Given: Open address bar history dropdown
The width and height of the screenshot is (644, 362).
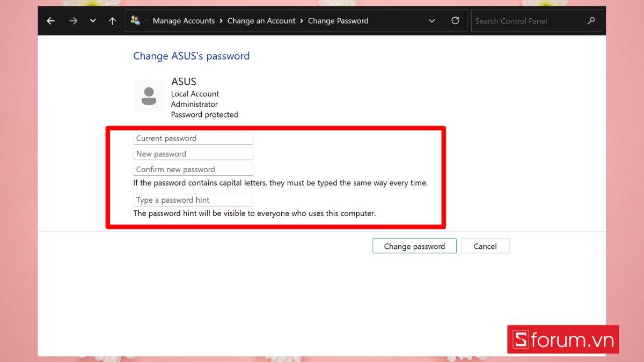Looking at the screenshot, I should pos(432,21).
